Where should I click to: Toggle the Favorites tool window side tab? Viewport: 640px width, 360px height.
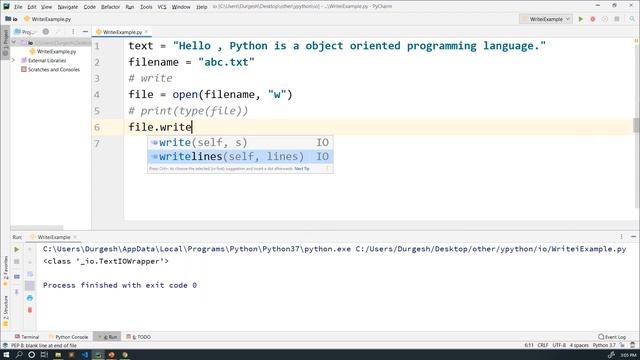tap(5, 271)
